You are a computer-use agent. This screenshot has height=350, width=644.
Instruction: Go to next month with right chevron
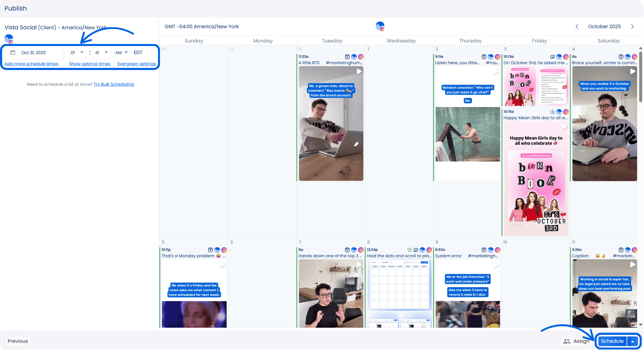point(632,27)
